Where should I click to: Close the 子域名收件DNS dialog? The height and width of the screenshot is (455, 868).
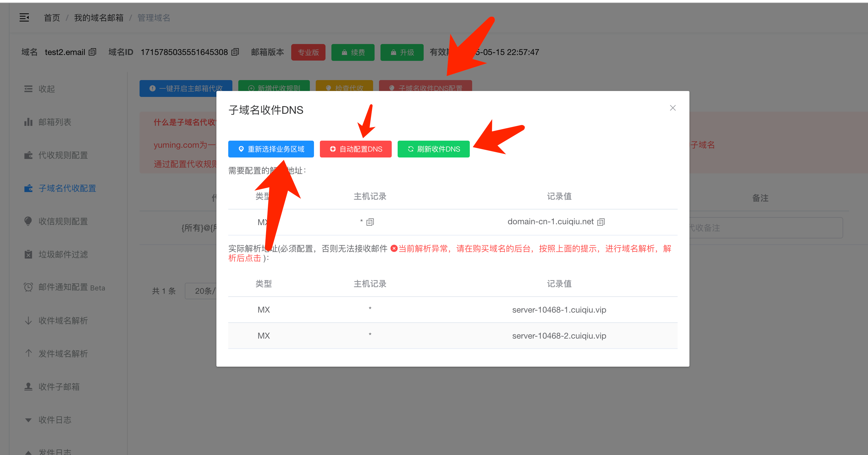point(673,108)
